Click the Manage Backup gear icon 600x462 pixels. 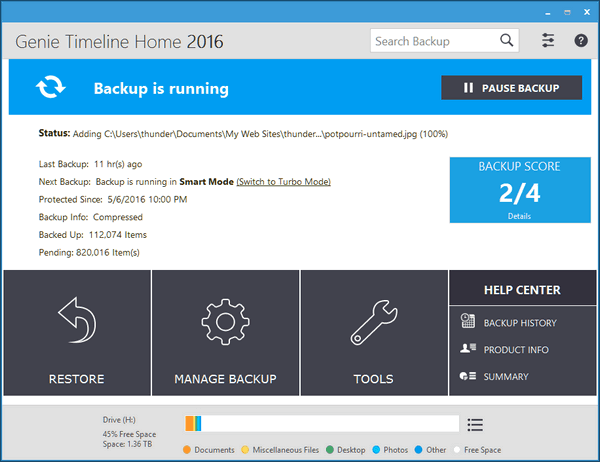225,322
